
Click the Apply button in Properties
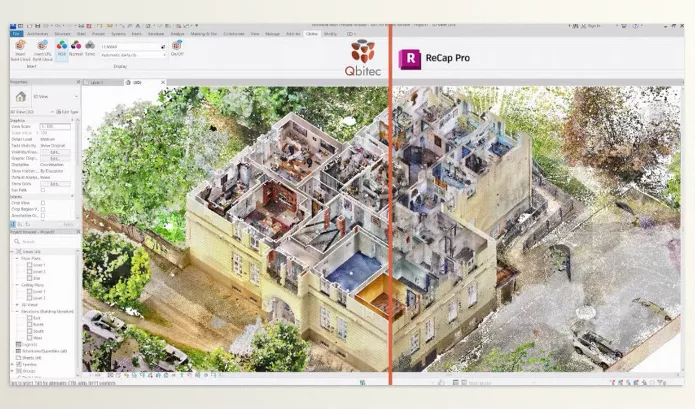[69, 224]
